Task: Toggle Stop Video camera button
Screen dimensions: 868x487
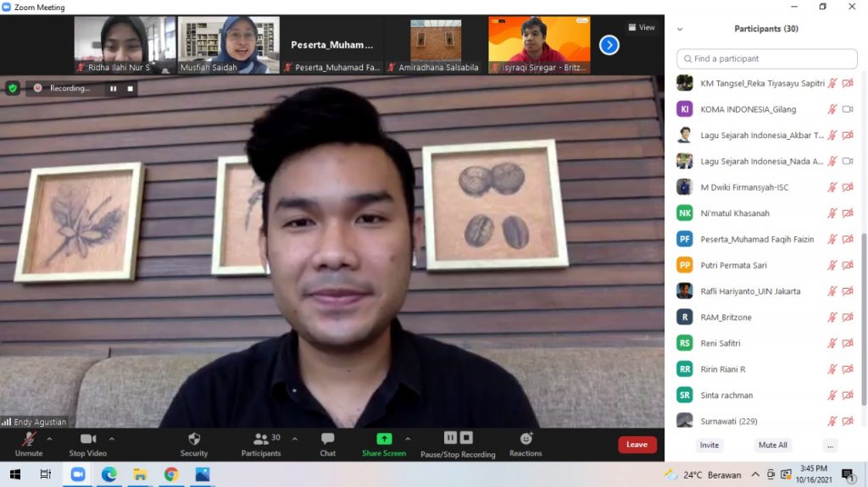Action: [88, 440]
